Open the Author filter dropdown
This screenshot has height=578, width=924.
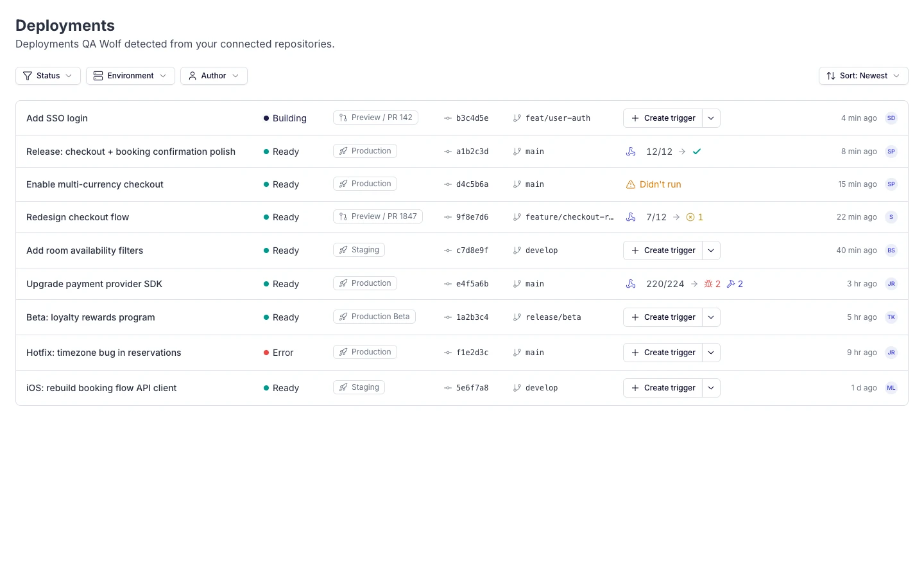[x=214, y=76]
